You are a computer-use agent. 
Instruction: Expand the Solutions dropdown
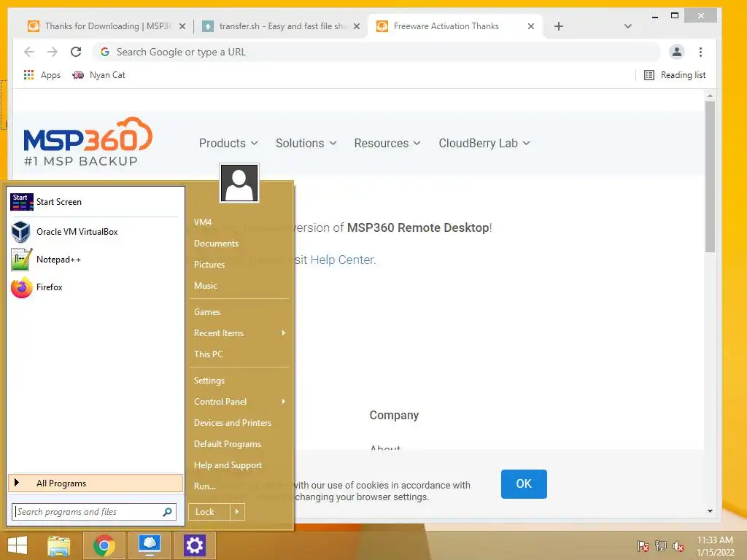[x=306, y=144]
